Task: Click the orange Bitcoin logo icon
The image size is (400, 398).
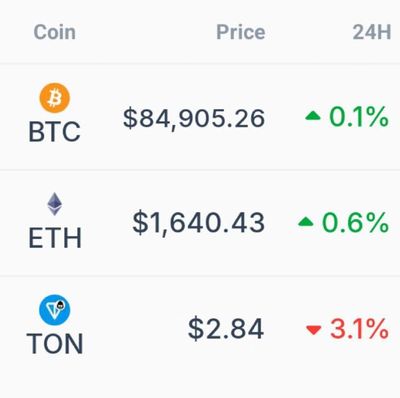Action: (55, 98)
